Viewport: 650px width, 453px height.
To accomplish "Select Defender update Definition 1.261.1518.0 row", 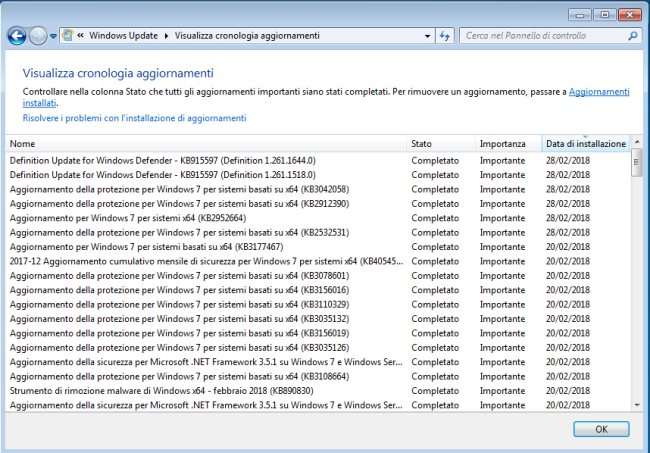I will (x=317, y=175).
